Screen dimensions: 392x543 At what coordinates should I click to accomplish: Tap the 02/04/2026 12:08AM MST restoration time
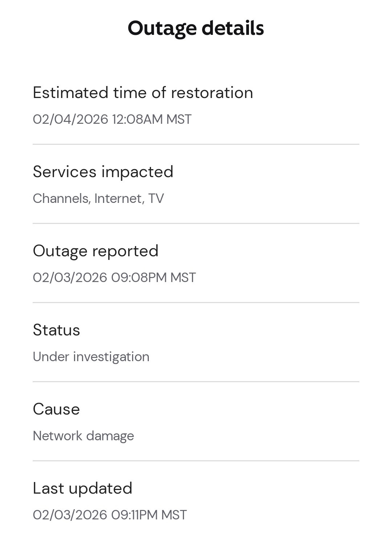[x=112, y=119]
